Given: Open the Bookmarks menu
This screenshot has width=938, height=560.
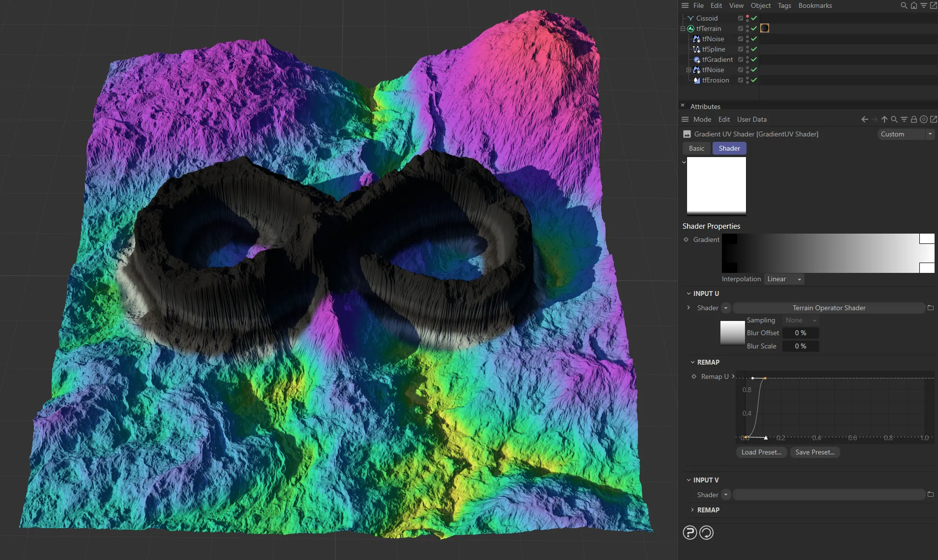Looking at the screenshot, I should click(815, 5).
